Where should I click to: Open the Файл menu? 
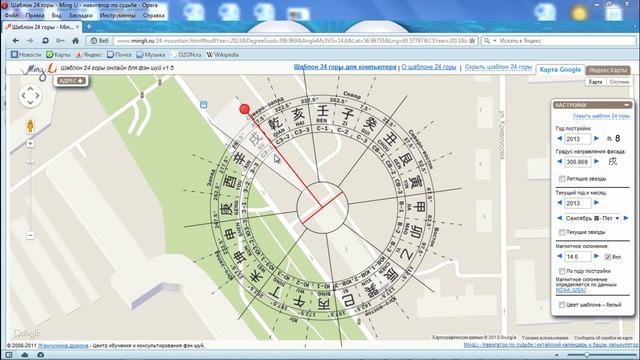(11, 15)
